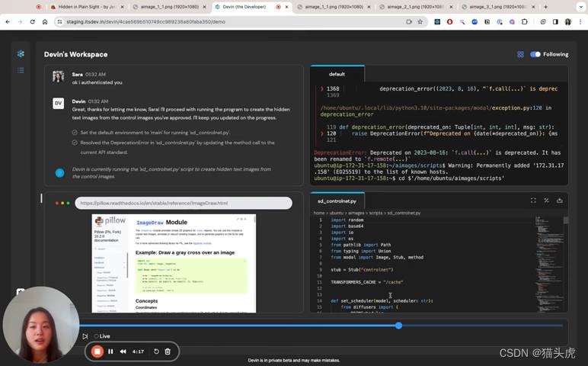Pause the screen recording
Image resolution: width=588 pixels, height=366 pixels.
110,352
